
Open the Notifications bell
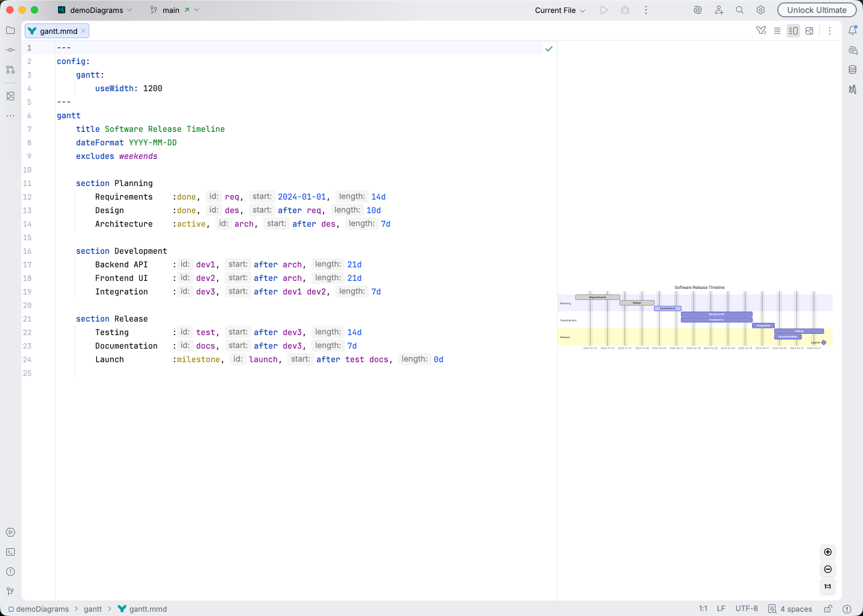pos(853,30)
